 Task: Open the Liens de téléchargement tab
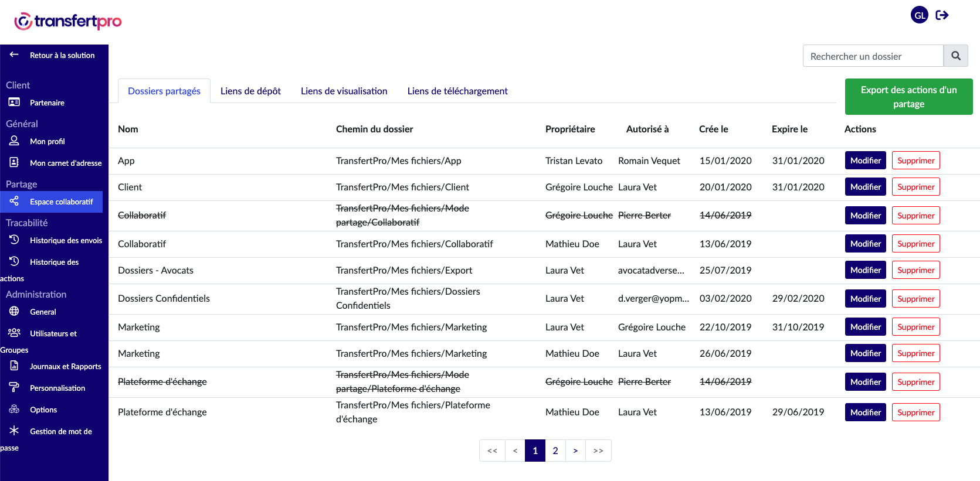tap(457, 91)
